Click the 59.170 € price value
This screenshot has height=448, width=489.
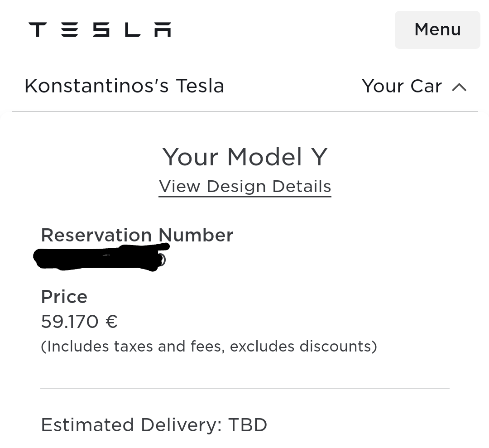79,322
